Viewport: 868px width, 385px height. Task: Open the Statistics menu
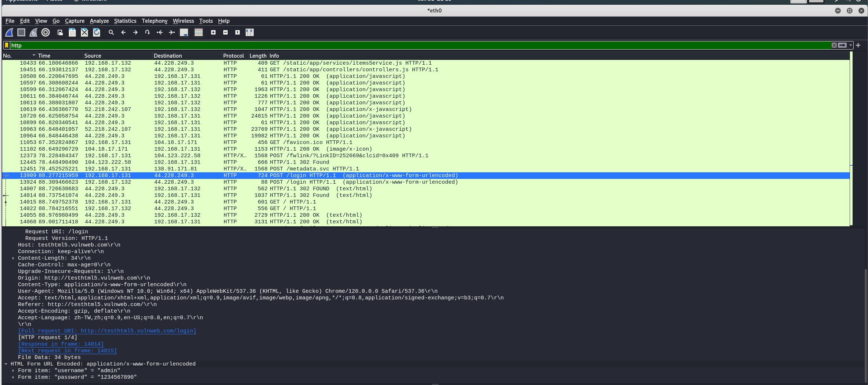(x=125, y=21)
